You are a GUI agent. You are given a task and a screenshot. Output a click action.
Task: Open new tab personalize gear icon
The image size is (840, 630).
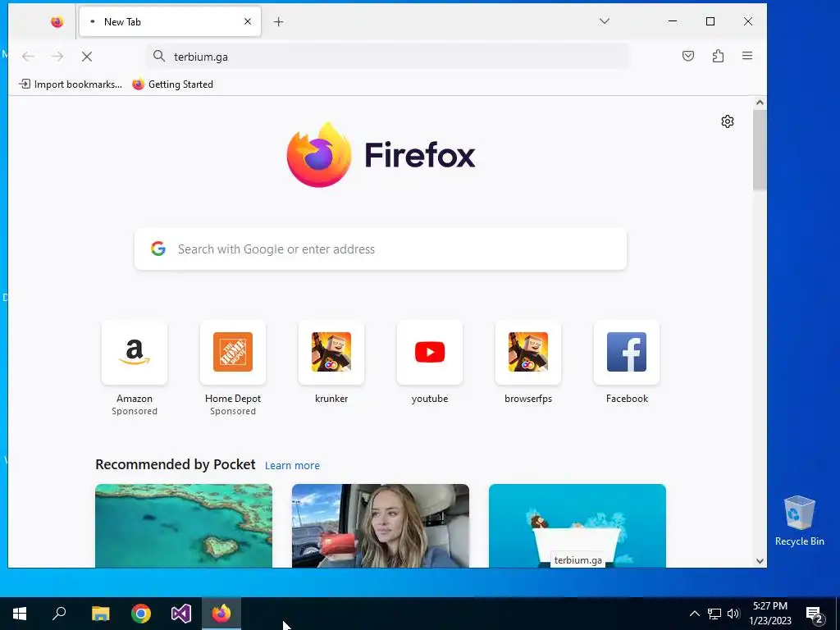(x=727, y=121)
